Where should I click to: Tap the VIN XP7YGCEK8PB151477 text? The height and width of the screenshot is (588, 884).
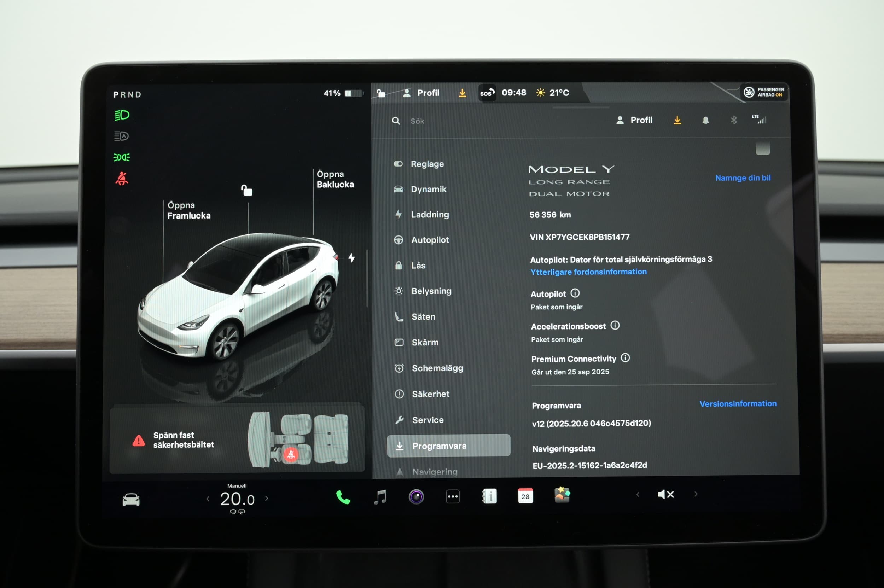580,237
